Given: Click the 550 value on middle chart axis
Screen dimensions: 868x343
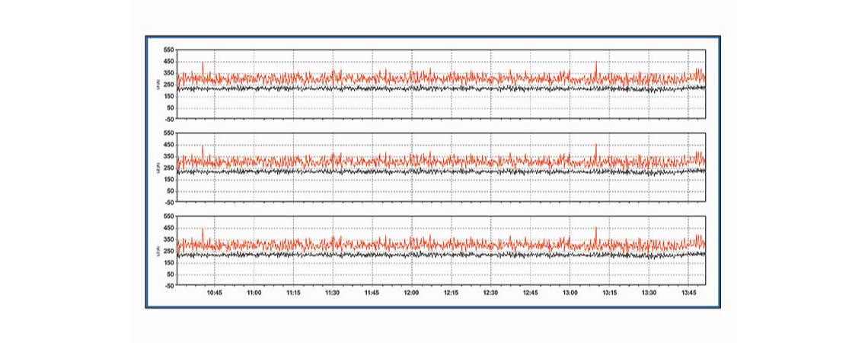Looking at the screenshot, I should 168,133.
